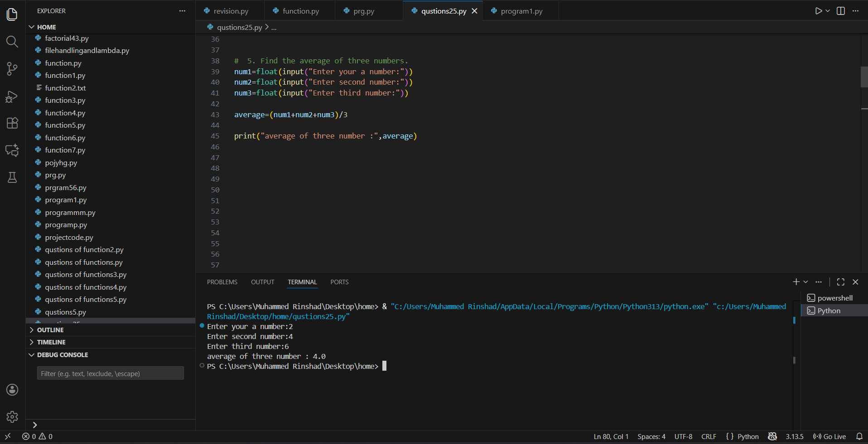Screen dimensions: 868x444
Task: Open the Source Control view
Action: pyautogui.click(x=12, y=69)
